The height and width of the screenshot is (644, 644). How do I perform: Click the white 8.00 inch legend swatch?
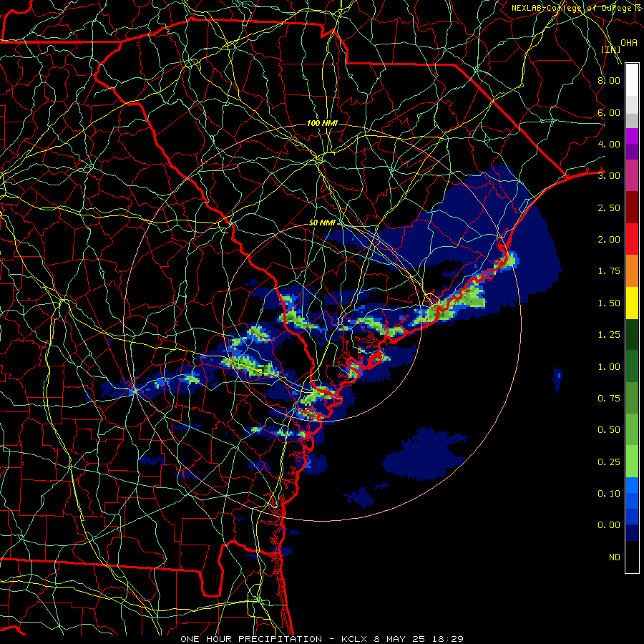point(632,80)
